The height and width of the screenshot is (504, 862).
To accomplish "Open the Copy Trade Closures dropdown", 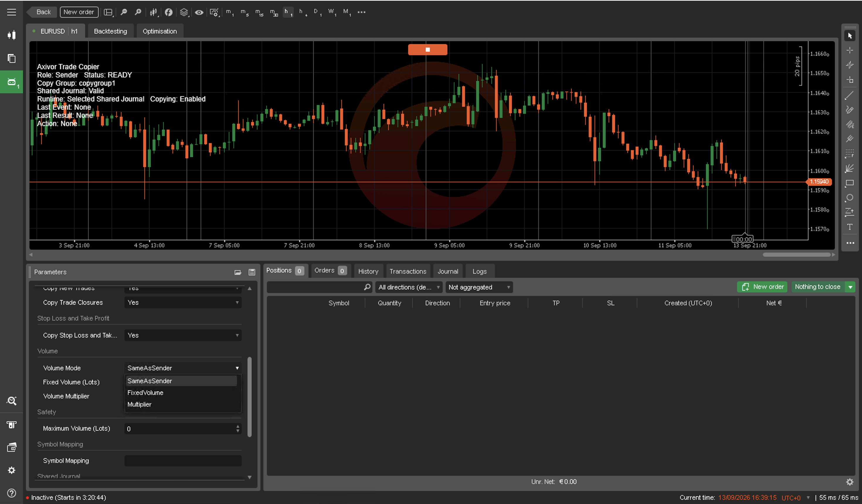I will [x=183, y=303].
